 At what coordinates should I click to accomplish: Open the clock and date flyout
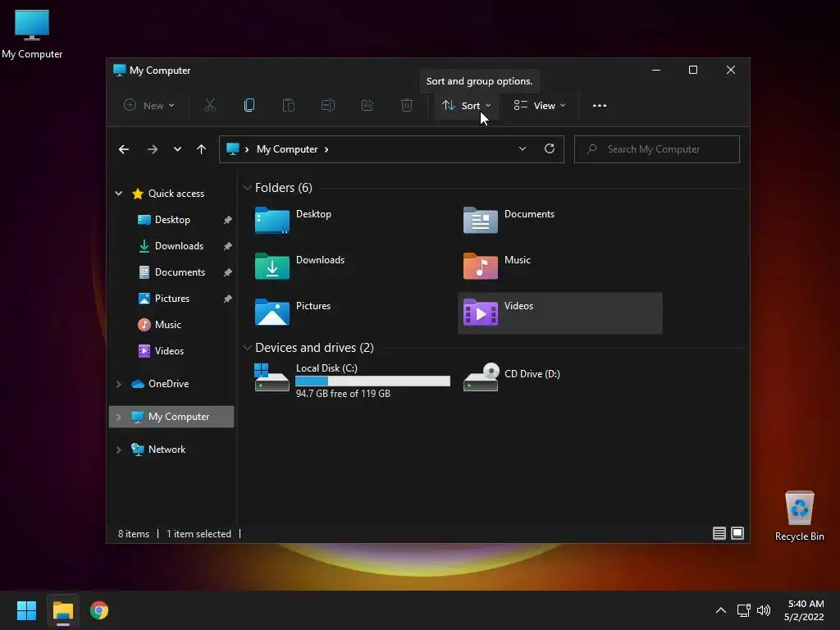tap(804, 610)
